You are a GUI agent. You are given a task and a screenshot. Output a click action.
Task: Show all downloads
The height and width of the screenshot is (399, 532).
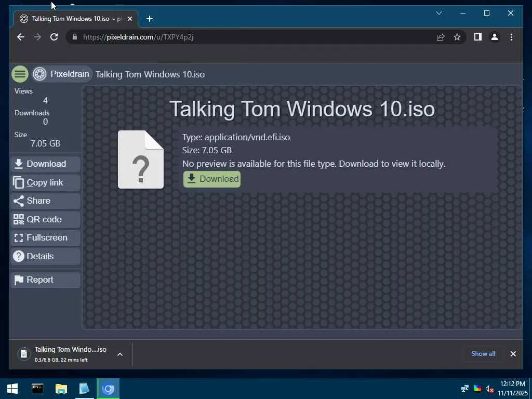pyautogui.click(x=483, y=353)
